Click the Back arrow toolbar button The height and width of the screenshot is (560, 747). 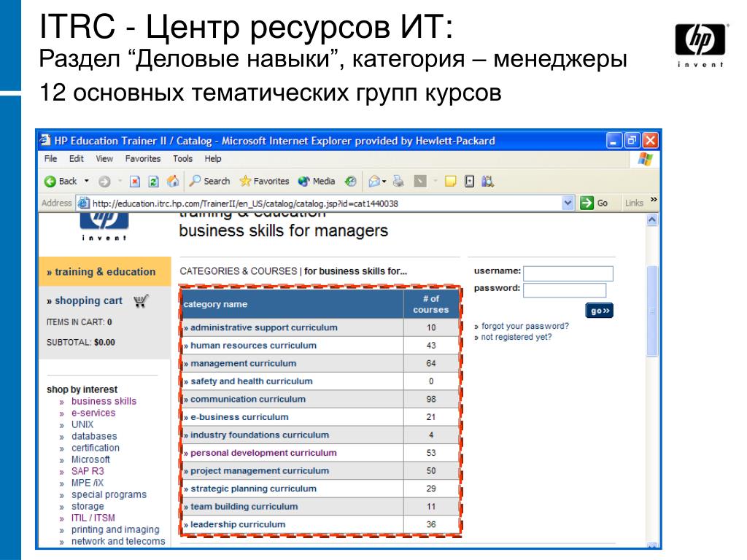click(x=60, y=182)
